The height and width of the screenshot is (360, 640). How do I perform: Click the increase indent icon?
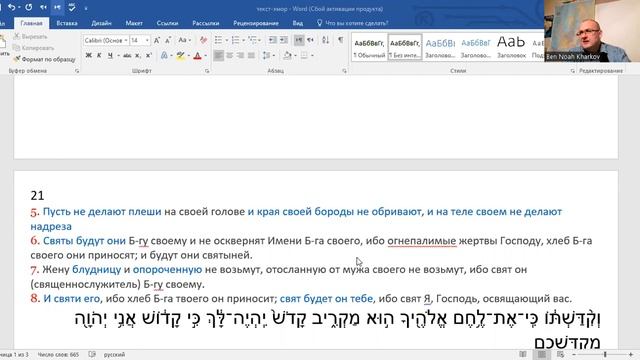[284, 40]
